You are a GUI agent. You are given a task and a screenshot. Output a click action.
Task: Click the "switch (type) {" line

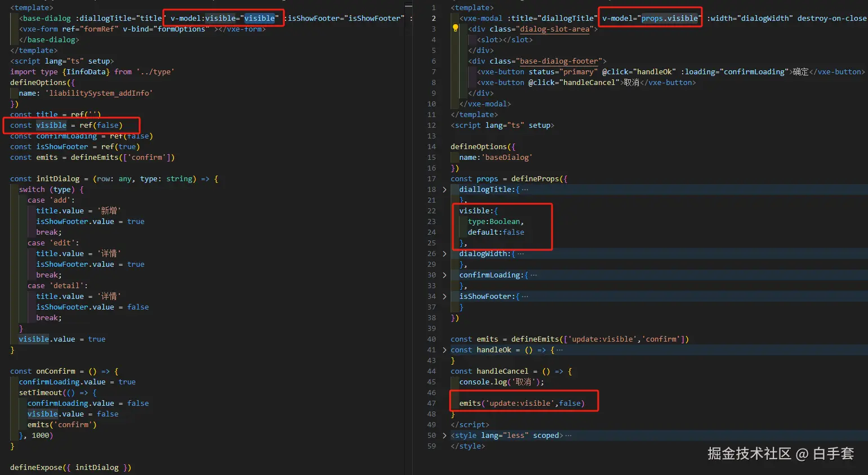(x=51, y=190)
